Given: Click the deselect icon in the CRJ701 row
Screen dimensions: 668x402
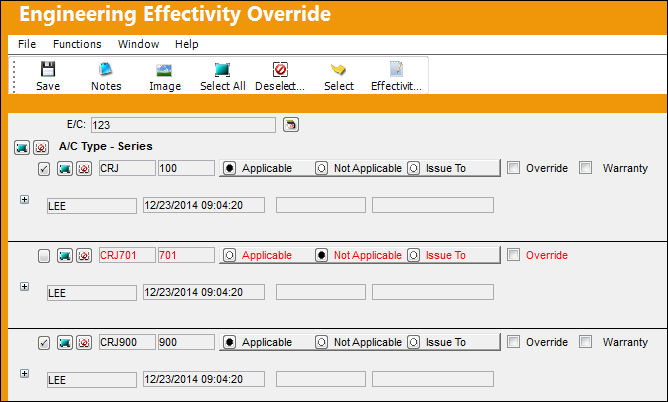Looking at the screenshot, I should pos(84,256).
